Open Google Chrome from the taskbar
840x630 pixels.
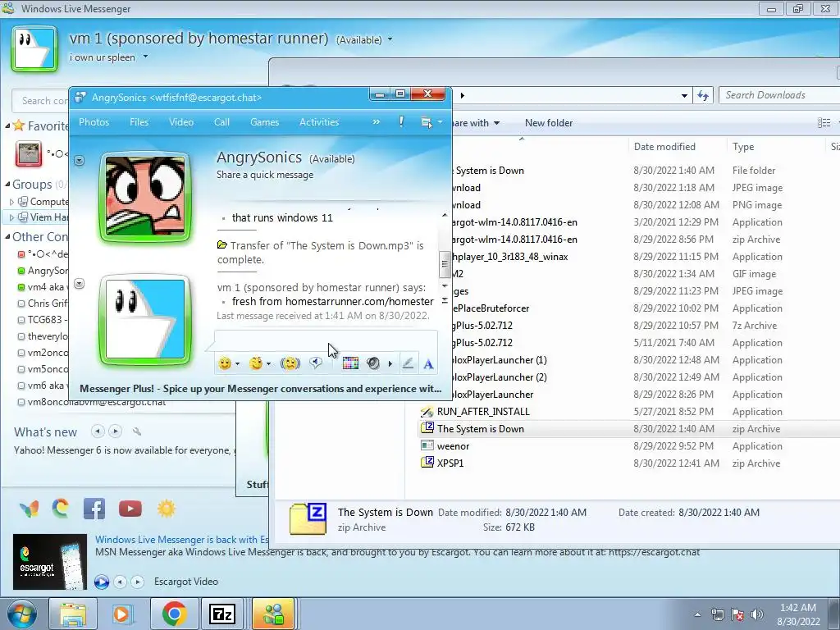pos(175,614)
